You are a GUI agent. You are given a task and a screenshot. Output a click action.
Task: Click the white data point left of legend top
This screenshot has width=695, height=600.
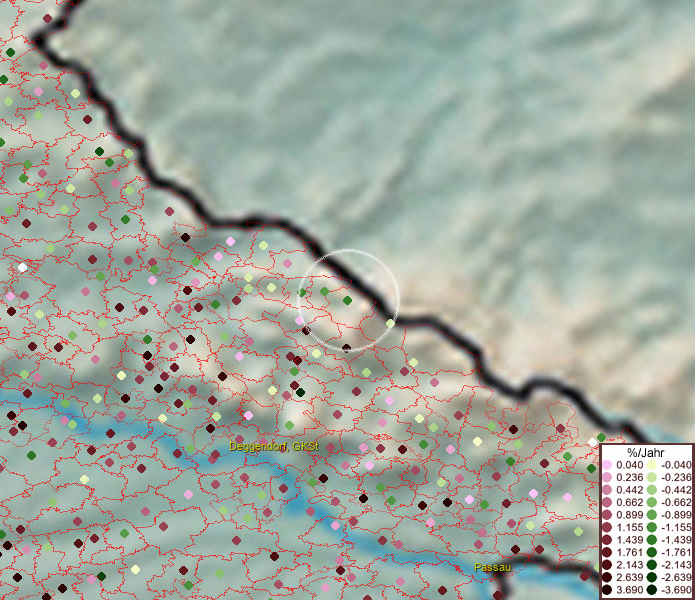coord(593,442)
